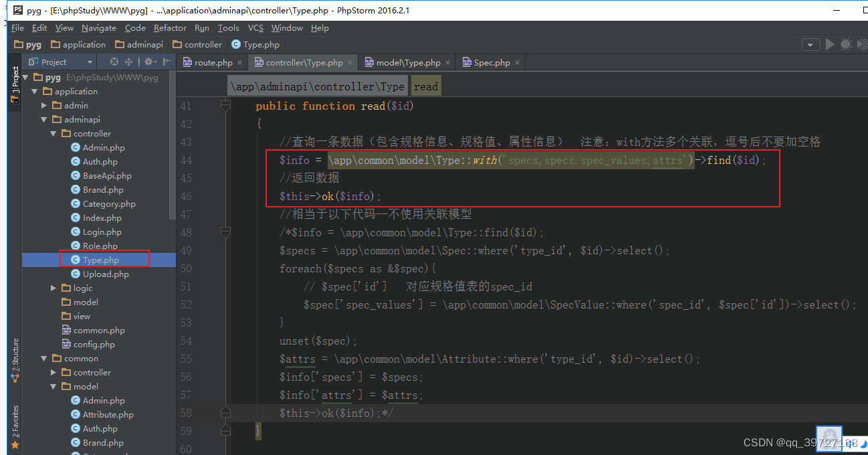Fold the read function at line 41

click(225, 106)
